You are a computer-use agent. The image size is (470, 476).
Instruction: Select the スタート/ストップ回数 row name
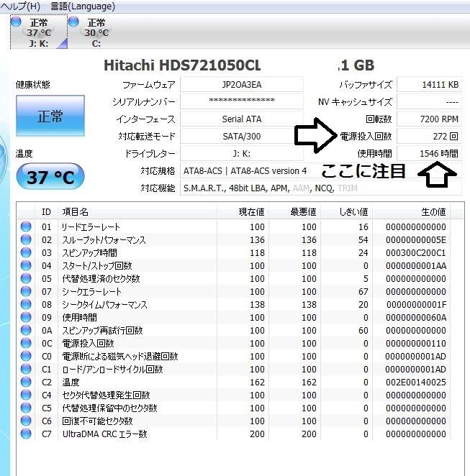[x=97, y=265]
